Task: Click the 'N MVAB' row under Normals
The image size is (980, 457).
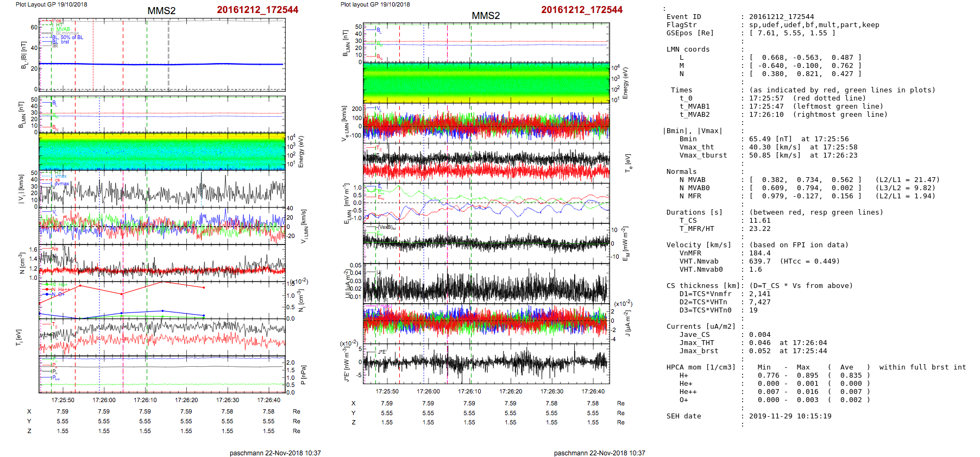Action: (692, 180)
